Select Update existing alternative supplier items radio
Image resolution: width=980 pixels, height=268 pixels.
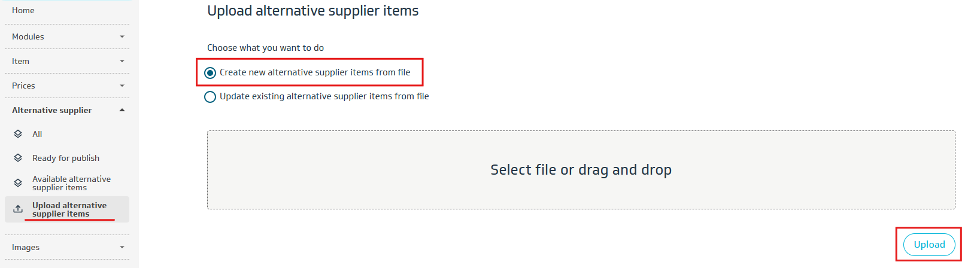click(210, 97)
